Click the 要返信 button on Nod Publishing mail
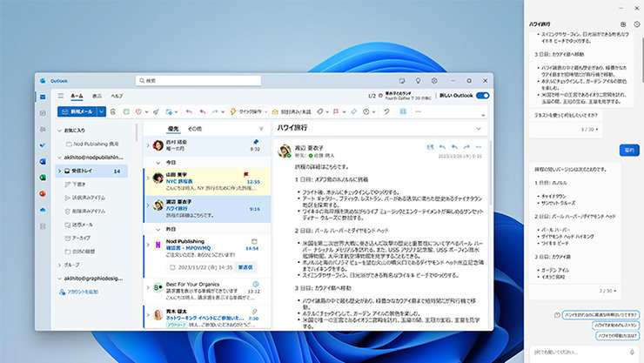This screenshot has width=644, height=363. (x=245, y=267)
